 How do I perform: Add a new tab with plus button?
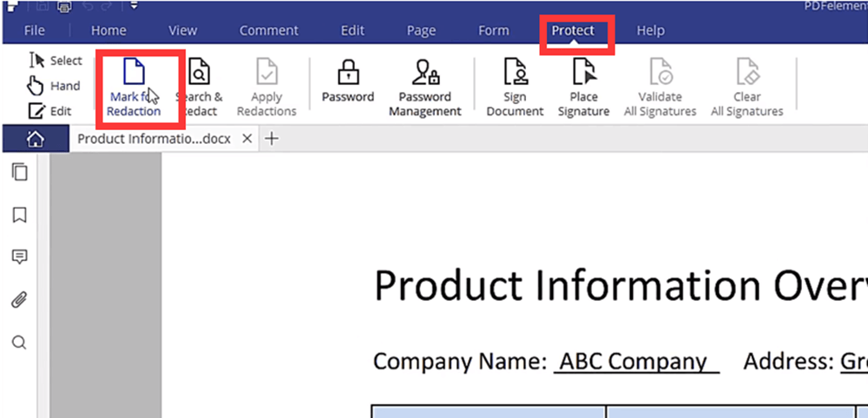pyautogui.click(x=272, y=139)
